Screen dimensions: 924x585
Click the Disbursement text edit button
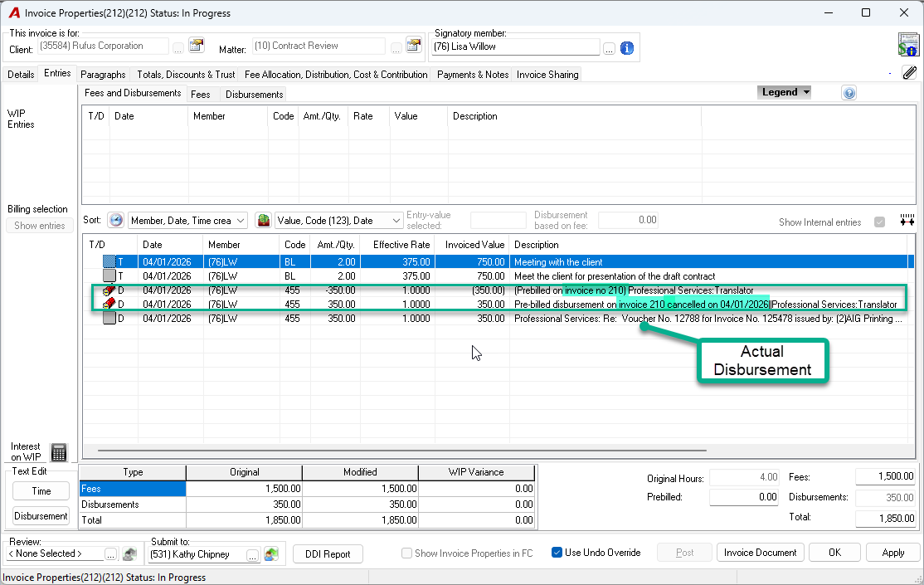[x=41, y=516]
